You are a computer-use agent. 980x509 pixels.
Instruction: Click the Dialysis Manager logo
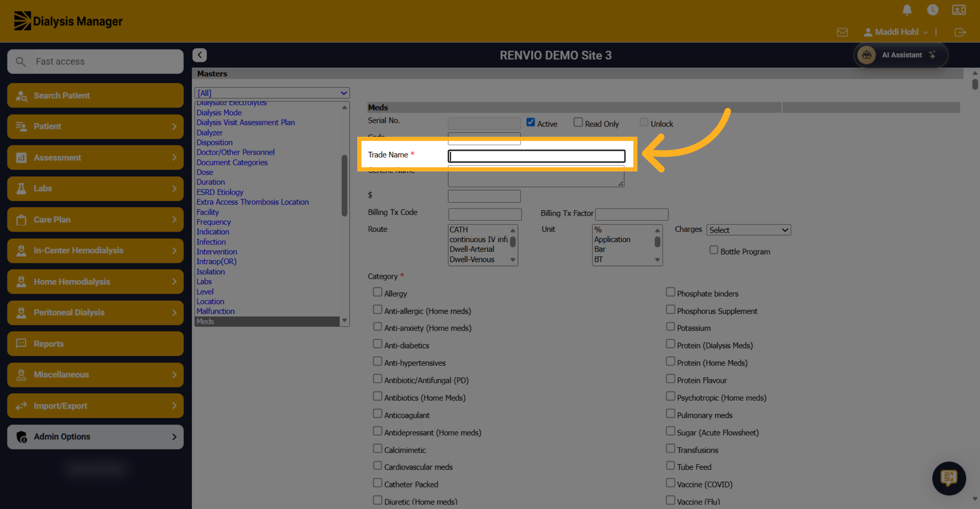[x=68, y=21]
